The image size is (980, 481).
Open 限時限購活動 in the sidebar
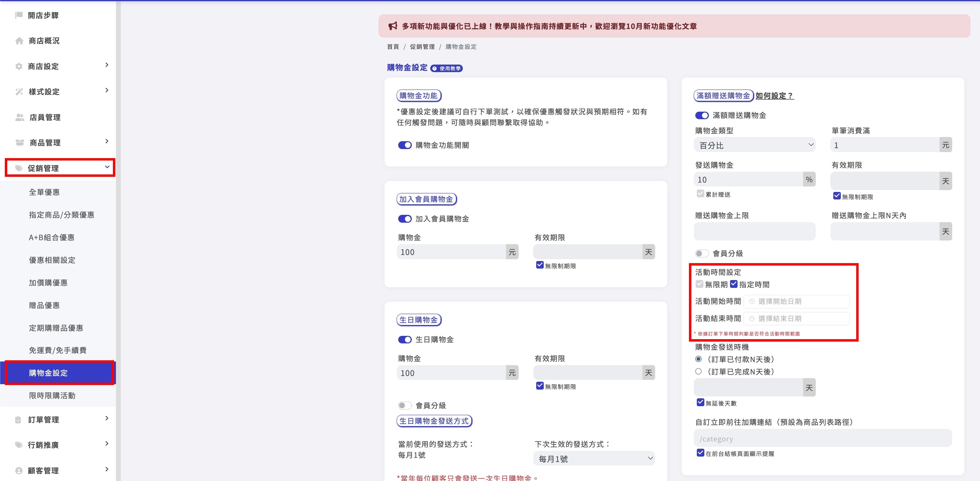coord(52,395)
